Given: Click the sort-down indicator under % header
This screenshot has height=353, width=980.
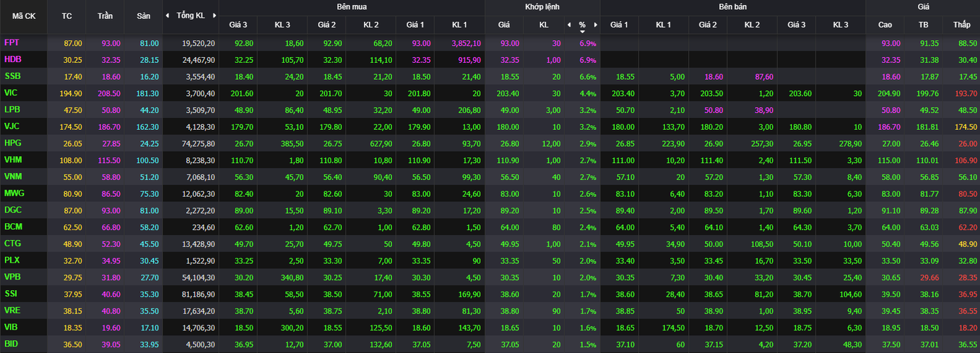Looking at the screenshot, I should [x=582, y=32].
